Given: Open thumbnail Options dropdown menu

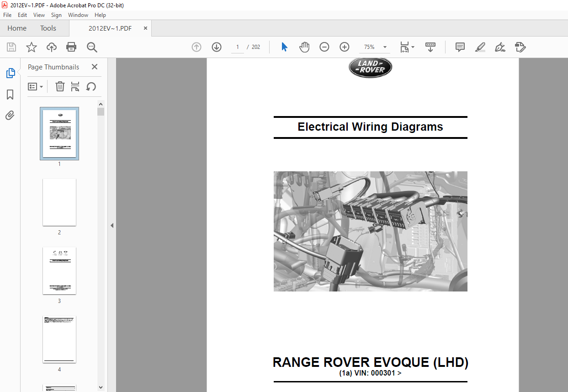Looking at the screenshot, I should tap(36, 86).
